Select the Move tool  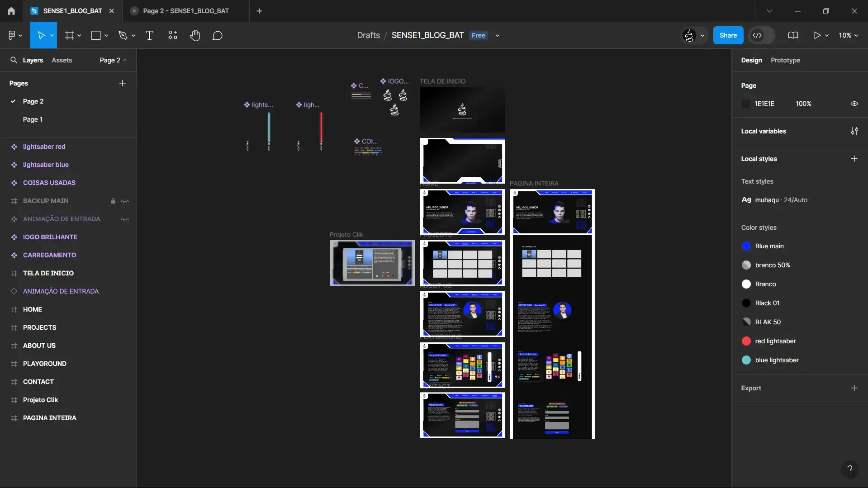point(41,35)
